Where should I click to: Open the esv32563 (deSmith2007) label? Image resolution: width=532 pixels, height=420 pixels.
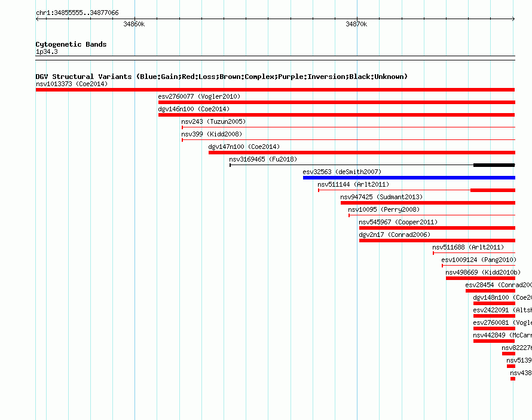pyautogui.click(x=342, y=172)
